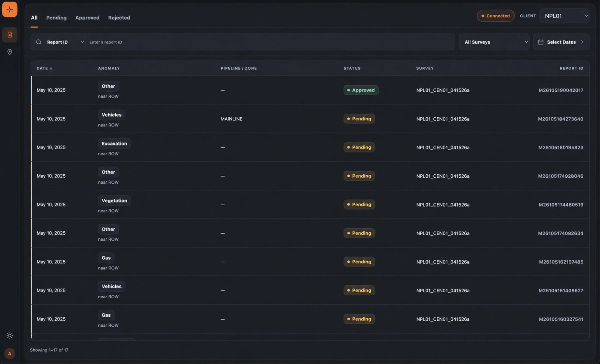Switch to the All tab

point(34,18)
